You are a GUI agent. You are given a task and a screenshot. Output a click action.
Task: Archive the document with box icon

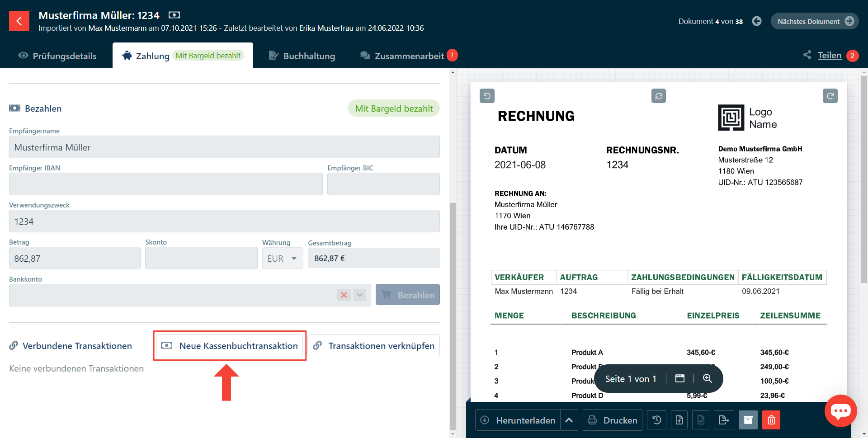[x=748, y=420]
